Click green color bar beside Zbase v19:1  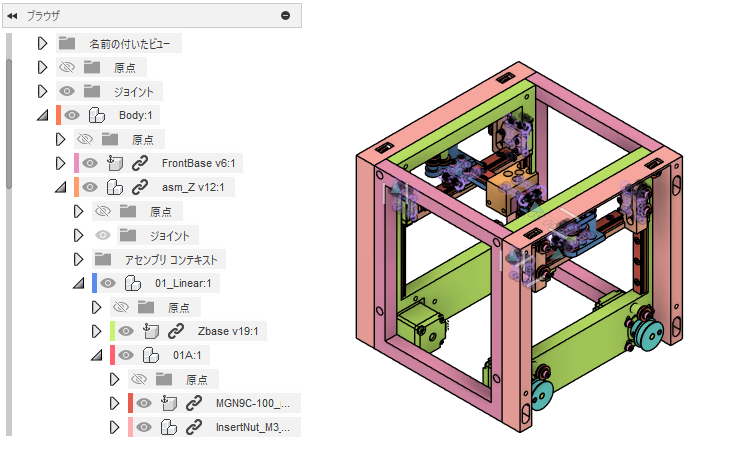pos(112,331)
